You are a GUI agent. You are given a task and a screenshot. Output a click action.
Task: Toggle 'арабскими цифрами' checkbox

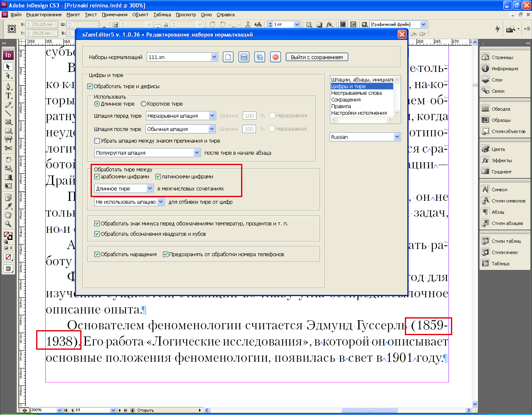[97, 177]
